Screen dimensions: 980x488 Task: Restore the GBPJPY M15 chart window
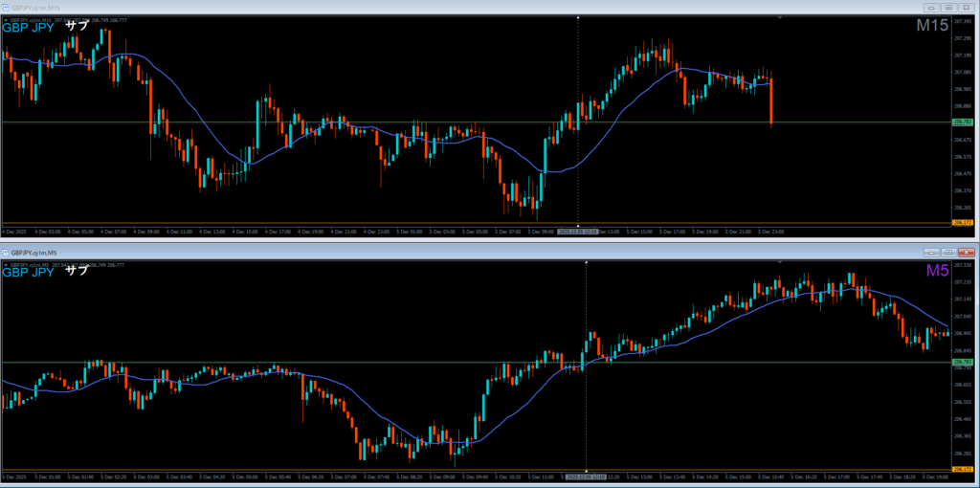coord(948,7)
